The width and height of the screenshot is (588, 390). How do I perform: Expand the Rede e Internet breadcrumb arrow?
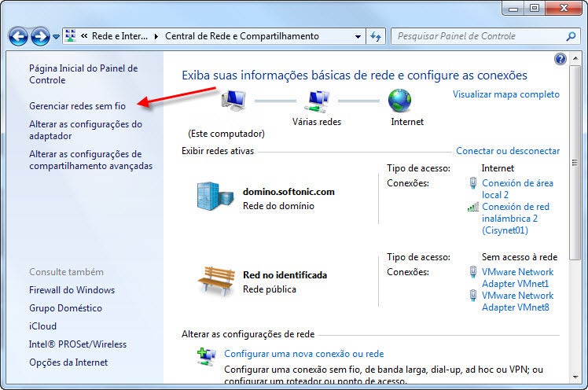pos(157,36)
